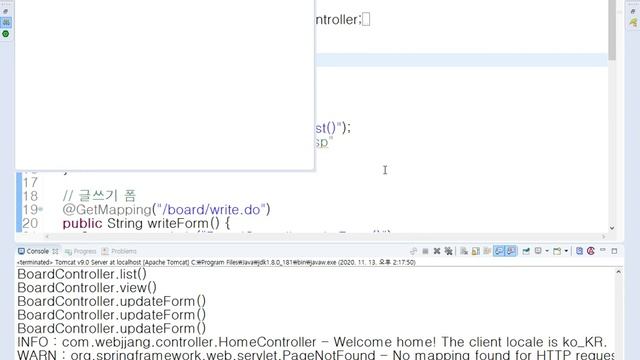Open the Display Selected Console dropdown arrow
Image resolution: width=640 pixels, height=360 pixels.
(547, 251)
